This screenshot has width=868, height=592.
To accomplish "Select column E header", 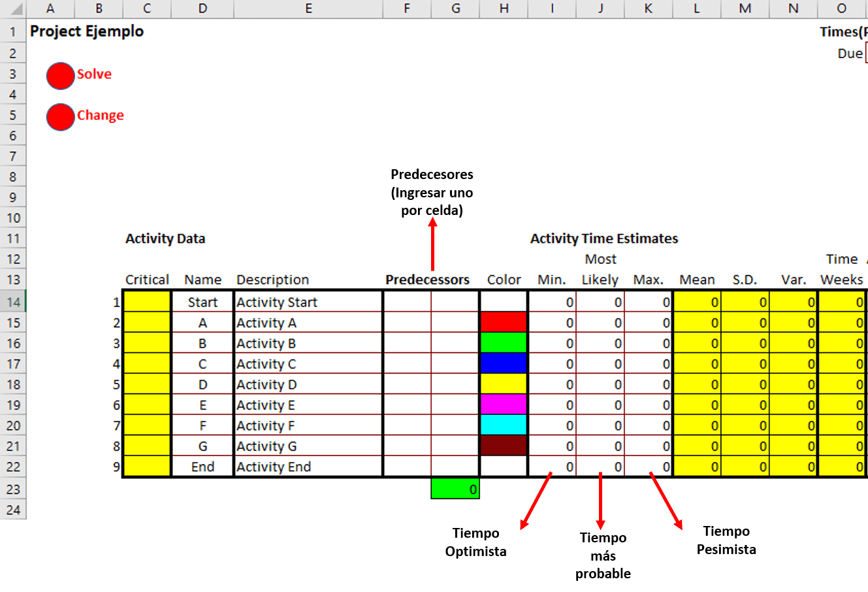I will point(308,8).
